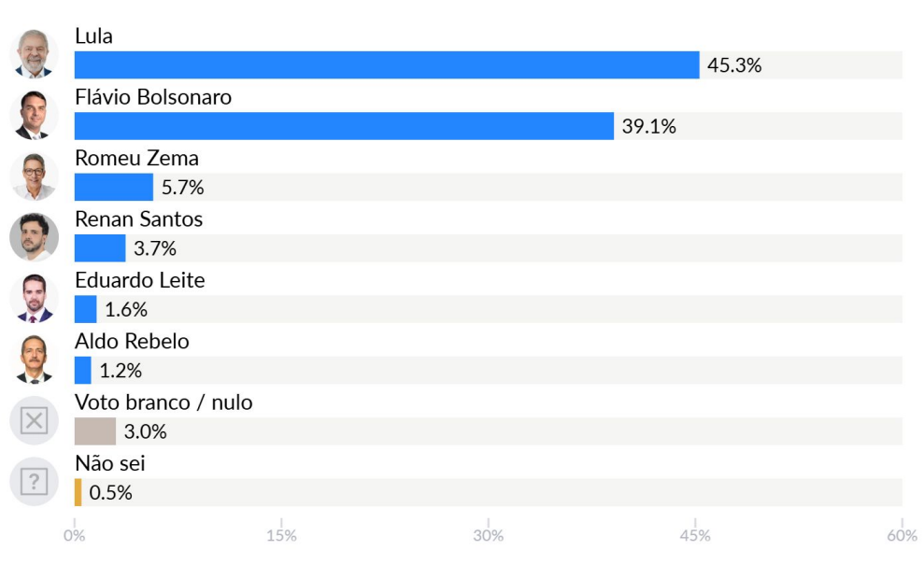Click the question mark icon beside Não sei
This screenshot has width=924, height=578.
tap(34, 482)
